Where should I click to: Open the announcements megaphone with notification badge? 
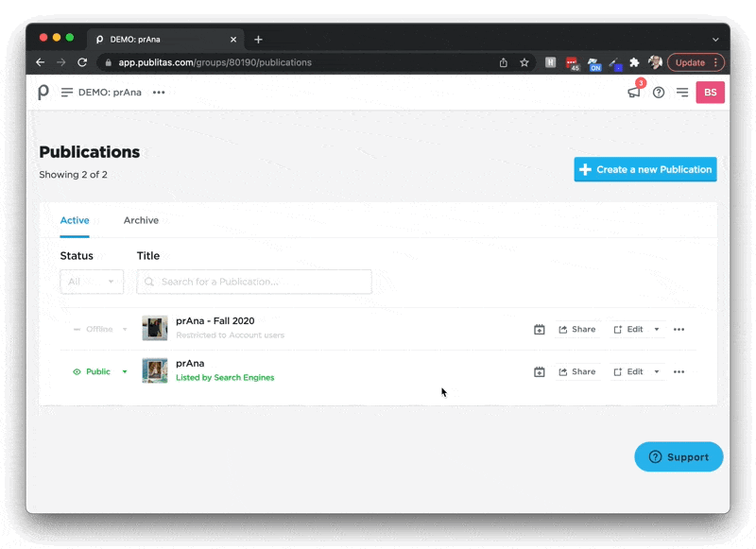click(633, 92)
